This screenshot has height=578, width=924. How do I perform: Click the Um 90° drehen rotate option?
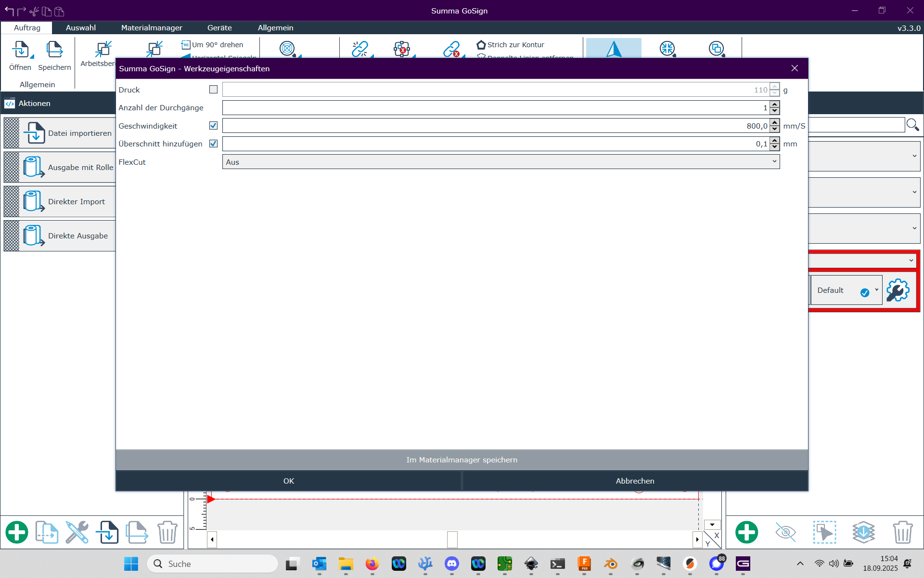point(212,45)
